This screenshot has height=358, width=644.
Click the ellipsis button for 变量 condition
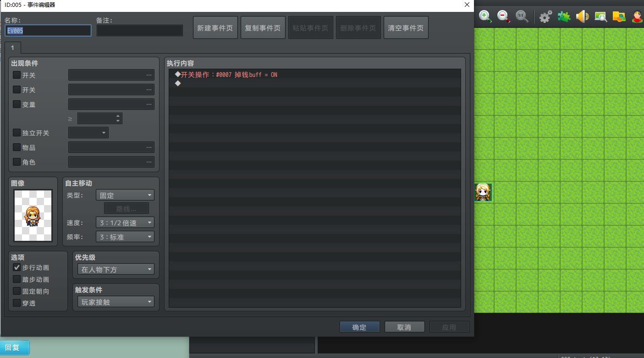pos(149,104)
